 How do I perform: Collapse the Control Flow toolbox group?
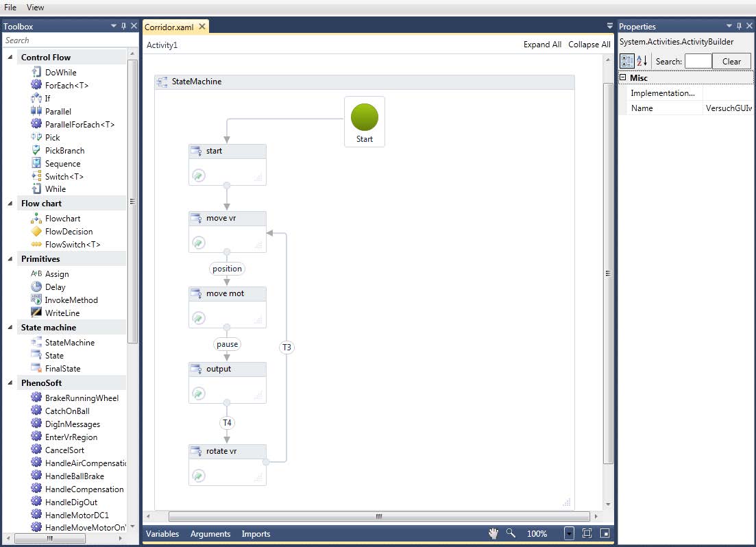[11, 58]
